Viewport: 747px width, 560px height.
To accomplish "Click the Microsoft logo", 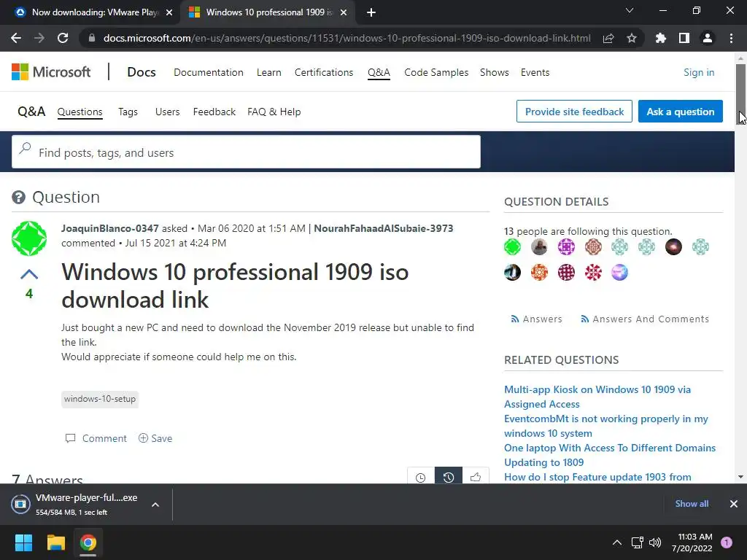I will pyautogui.click(x=51, y=72).
